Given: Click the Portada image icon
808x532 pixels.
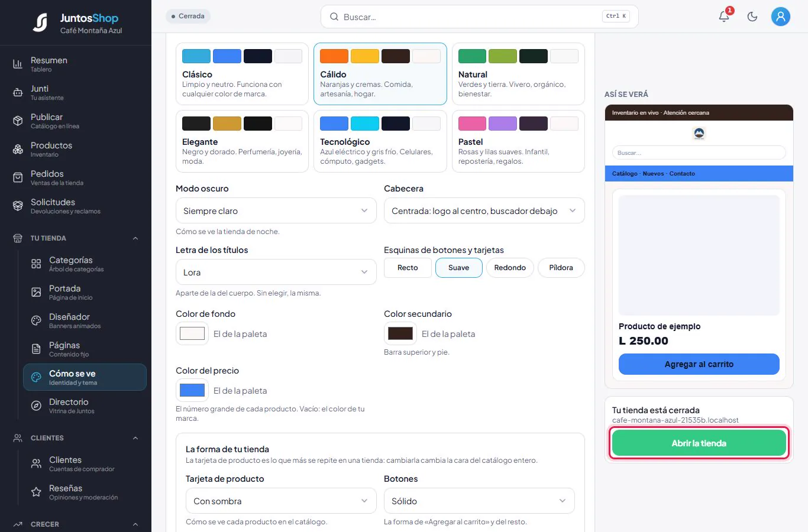Looking at the screenshot, I should pos(36,292).
